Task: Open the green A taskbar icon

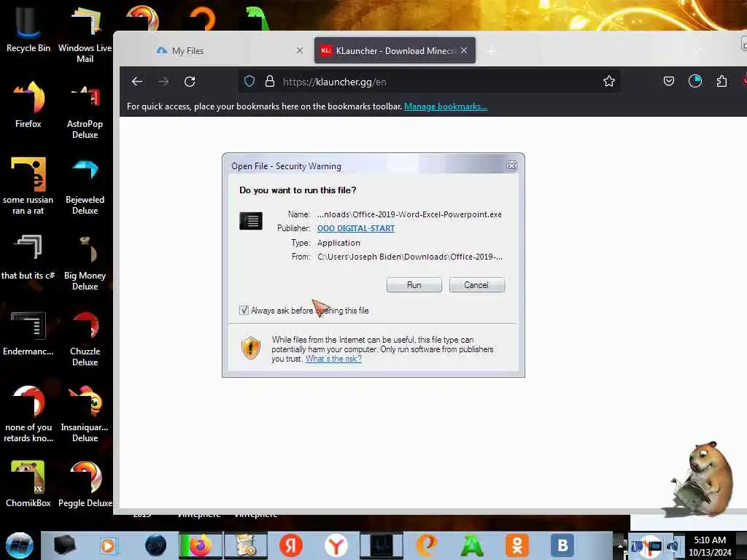Action: click(x=472, y=545)
